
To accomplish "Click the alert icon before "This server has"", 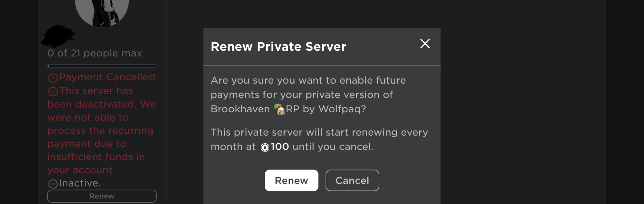I will [53, 92].
